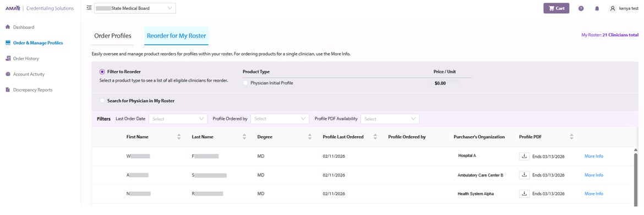Click the Order History icon
This screenshot has height=215, width=644.
click(x=8, y=58)
